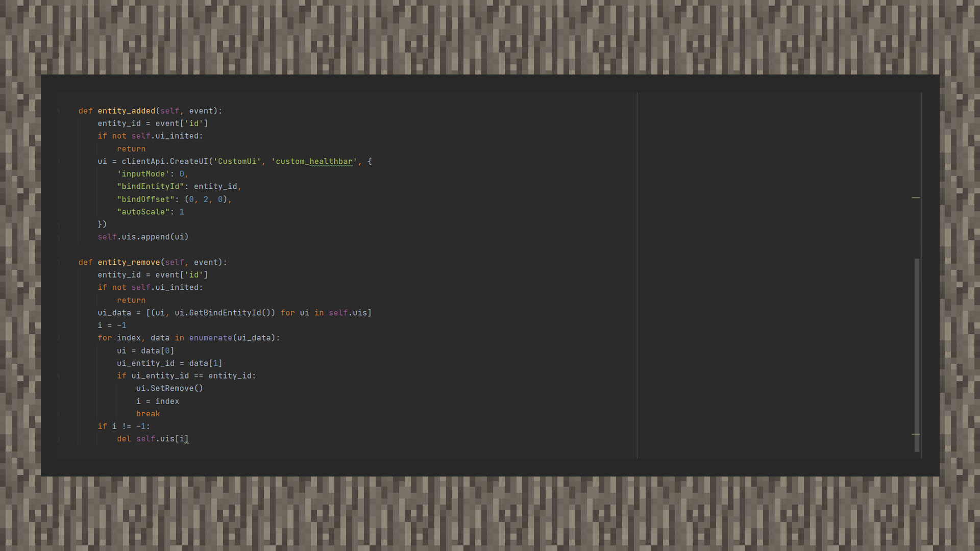Click the 'inputMode' string key
Screen dimensions: 980x551
143,174
